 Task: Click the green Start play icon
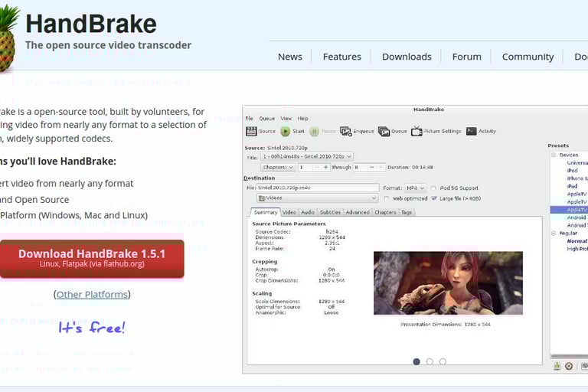tap(286, 131)
